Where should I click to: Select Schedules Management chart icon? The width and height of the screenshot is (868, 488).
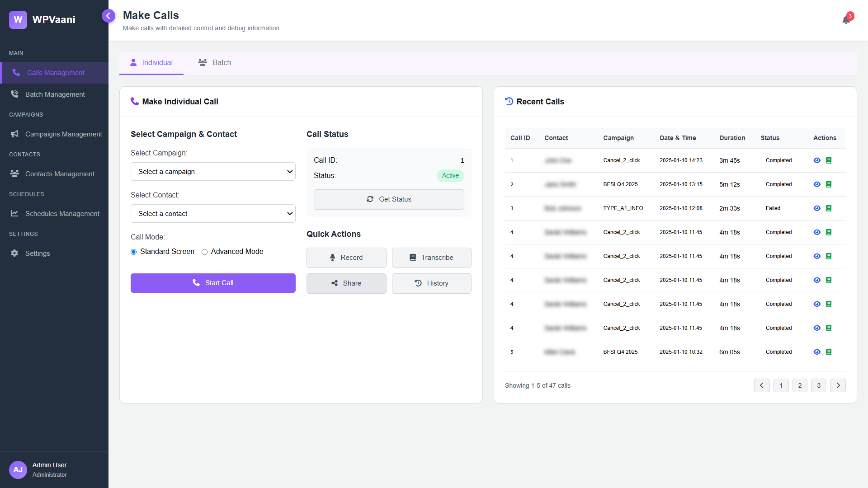[62, 213]
